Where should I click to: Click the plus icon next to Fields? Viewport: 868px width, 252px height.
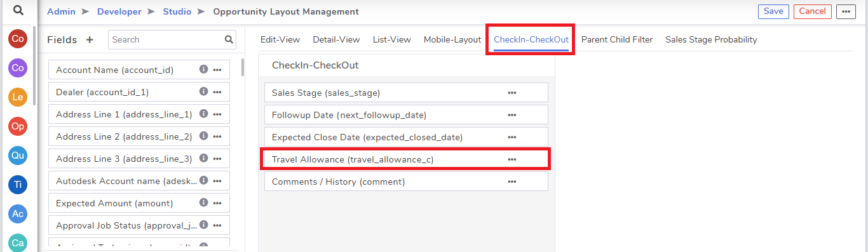click(90, 39)
